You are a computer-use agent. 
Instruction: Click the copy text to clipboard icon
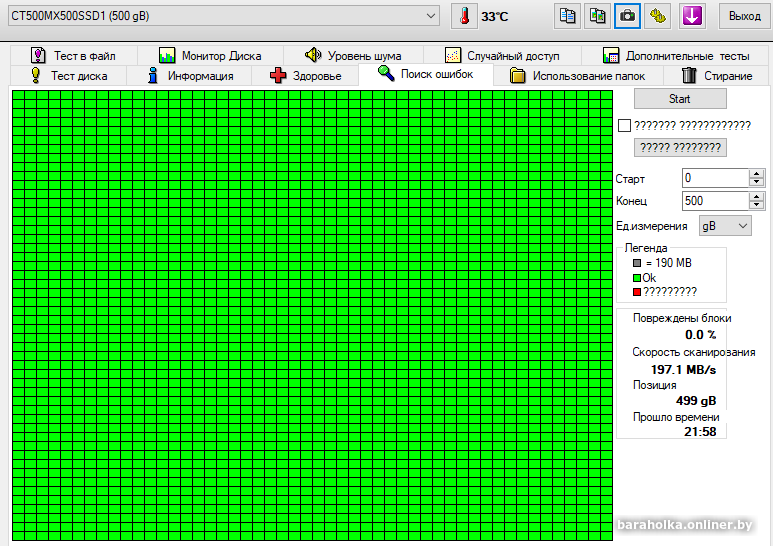tap(568, 16)
